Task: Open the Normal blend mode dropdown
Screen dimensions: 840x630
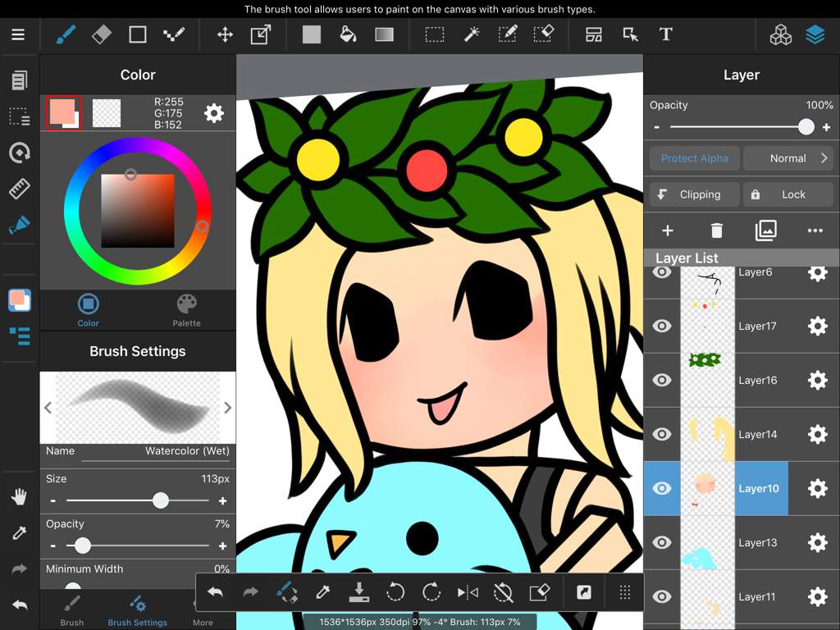Action: [788, 157]
